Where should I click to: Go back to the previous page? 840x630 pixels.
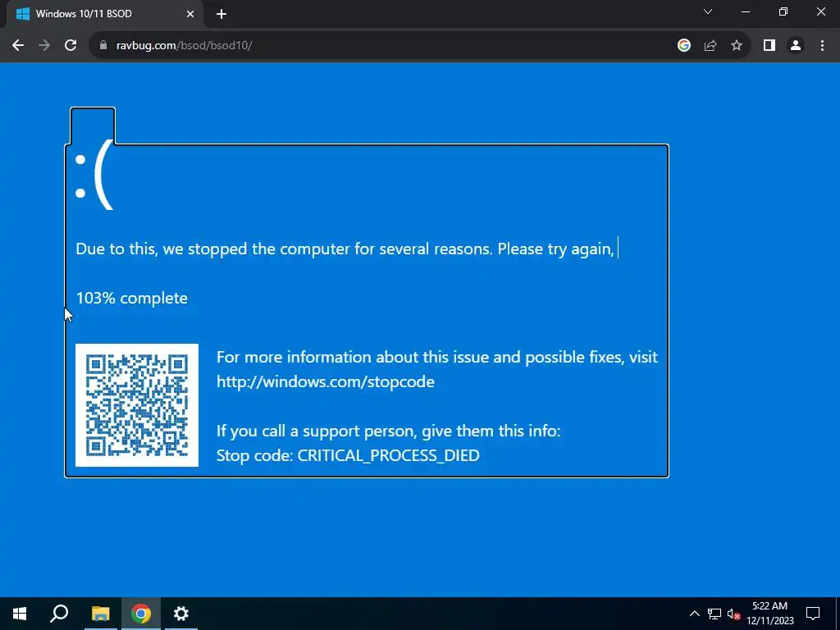tap(18, 46)
